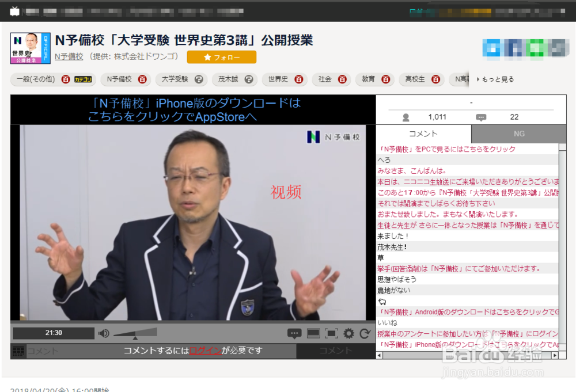Click Android版 download comment link
Image resolution: width=576 pixels, height=392 pixels.
pyautogui.click(x=467, y=312)
